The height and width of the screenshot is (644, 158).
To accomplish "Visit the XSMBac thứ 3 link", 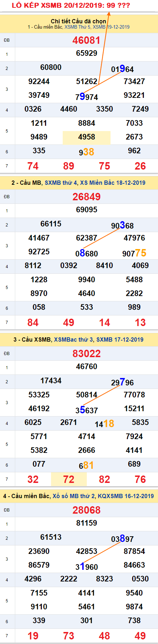I will [x=74, y=339].
